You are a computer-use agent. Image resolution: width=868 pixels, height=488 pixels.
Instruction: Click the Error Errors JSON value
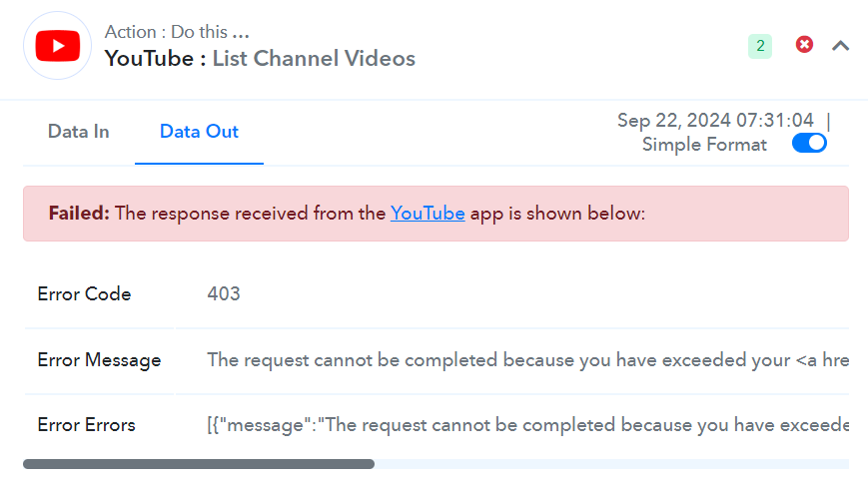(528, 425)
